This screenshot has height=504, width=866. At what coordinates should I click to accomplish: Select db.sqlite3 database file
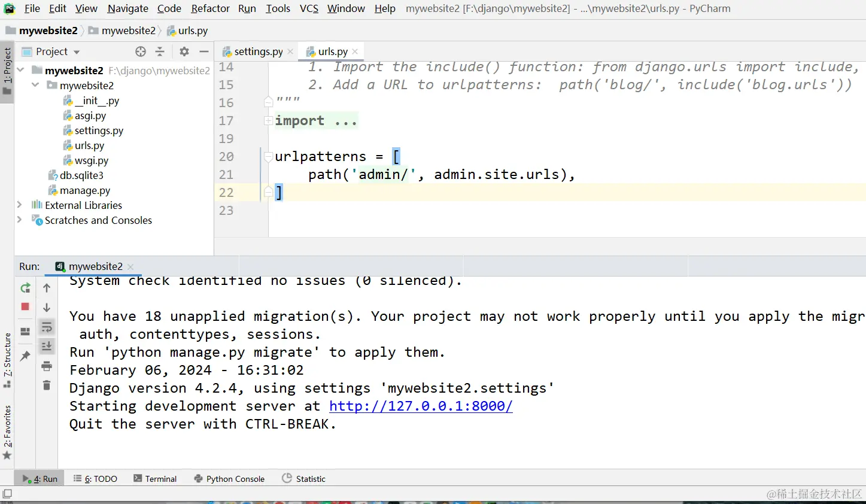[76, 175]
